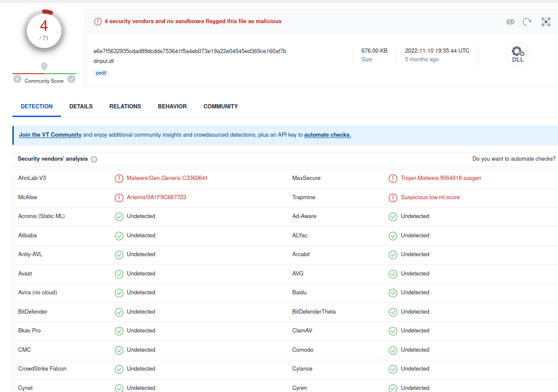Image resolution: width=558 pixels, height=392 pixels.
Task: Open the similar files search icon
Action: pos(510,22)
